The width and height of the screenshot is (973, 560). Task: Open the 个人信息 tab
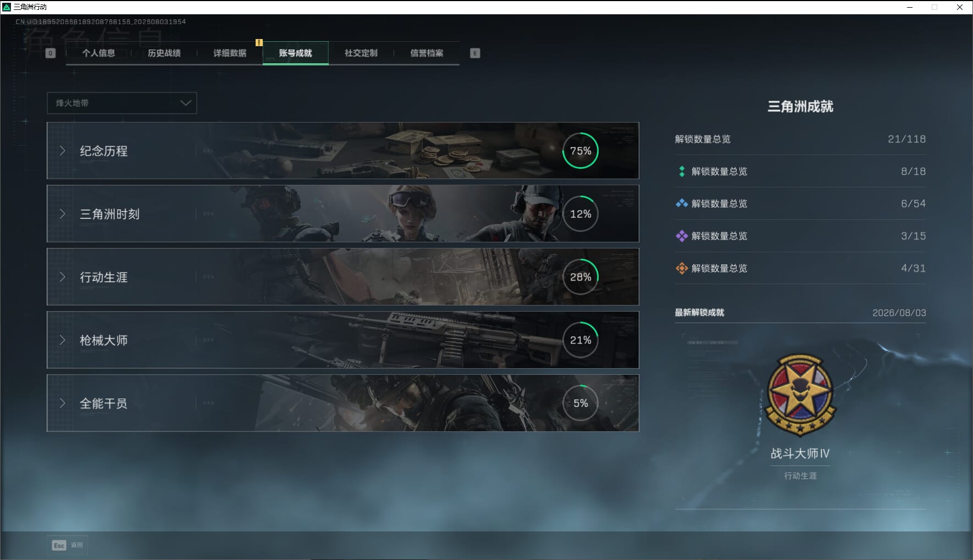98,53
